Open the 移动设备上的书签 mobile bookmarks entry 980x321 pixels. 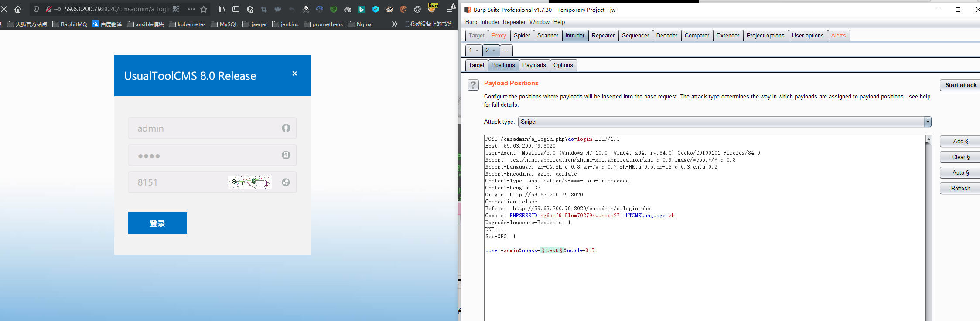tap(429, 24)
